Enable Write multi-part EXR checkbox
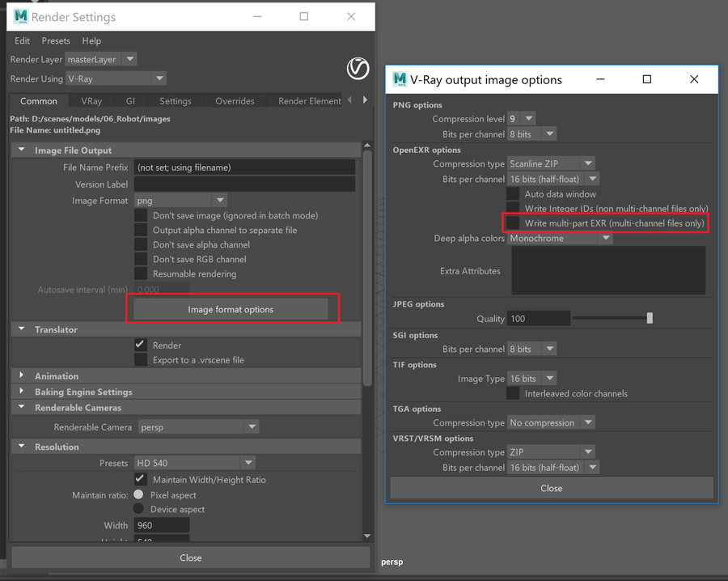Screen dimensions: 728x581 pos(513,223)
